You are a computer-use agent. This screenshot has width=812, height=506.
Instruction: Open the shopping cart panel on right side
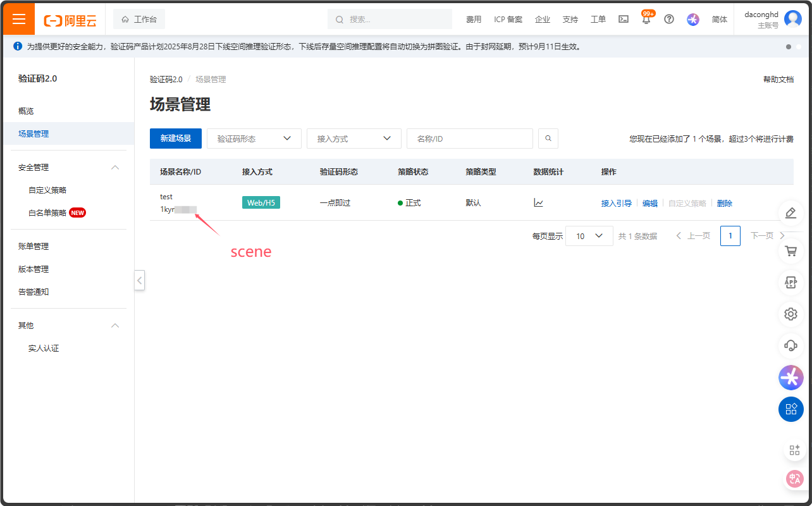coord(790,250)
